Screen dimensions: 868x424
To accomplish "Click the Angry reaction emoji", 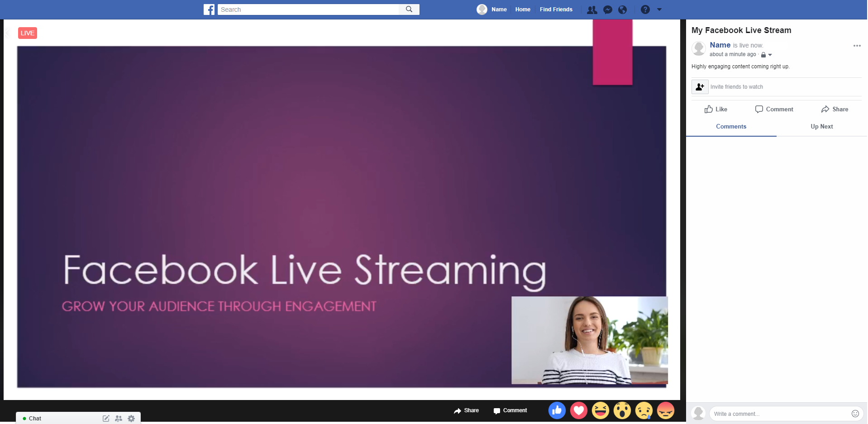I will (666, 410).
